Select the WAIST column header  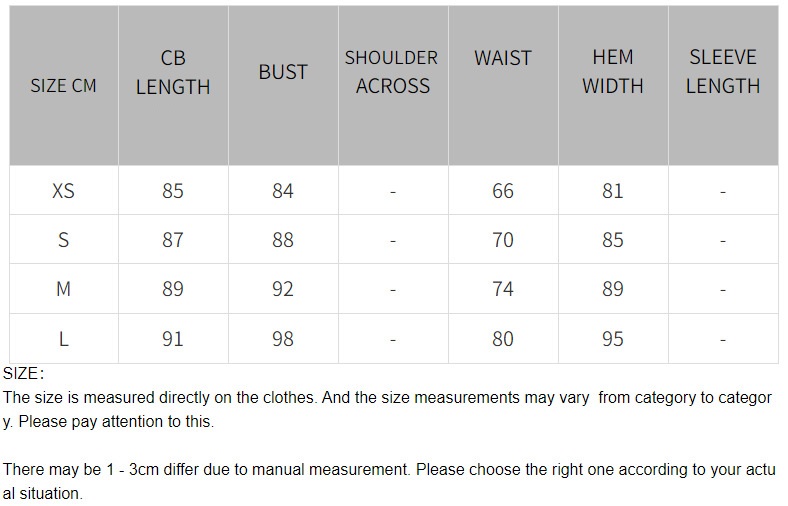pos(503,58)
